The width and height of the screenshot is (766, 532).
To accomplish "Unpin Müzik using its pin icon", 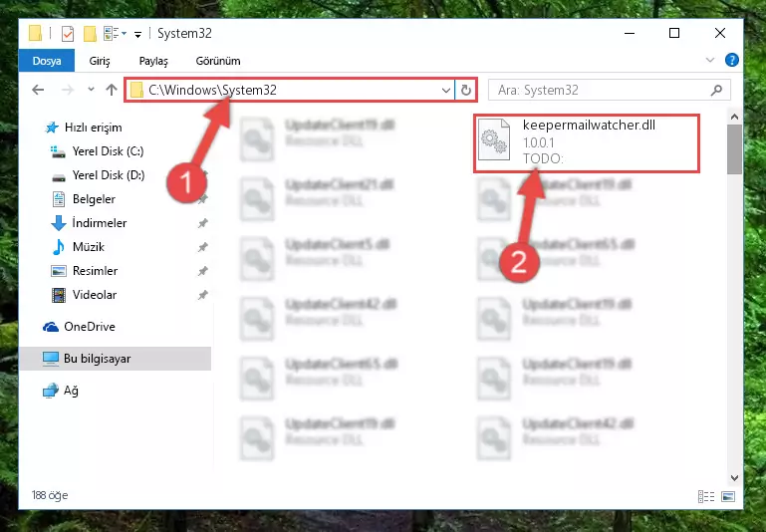I will tap(203, 247).
